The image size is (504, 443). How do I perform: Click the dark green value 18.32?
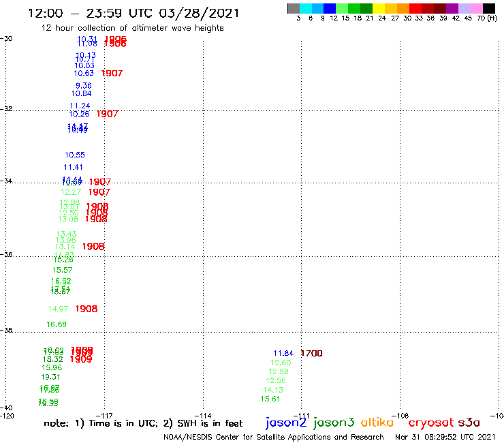point(53,359)
